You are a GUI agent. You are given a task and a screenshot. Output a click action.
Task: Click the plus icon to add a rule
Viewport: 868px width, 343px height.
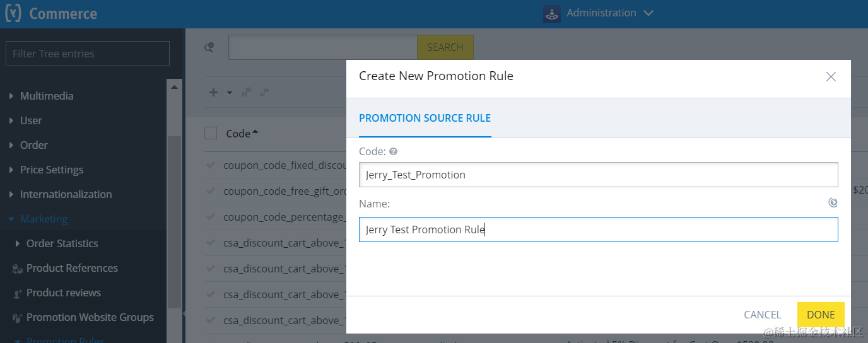(213, 92)
